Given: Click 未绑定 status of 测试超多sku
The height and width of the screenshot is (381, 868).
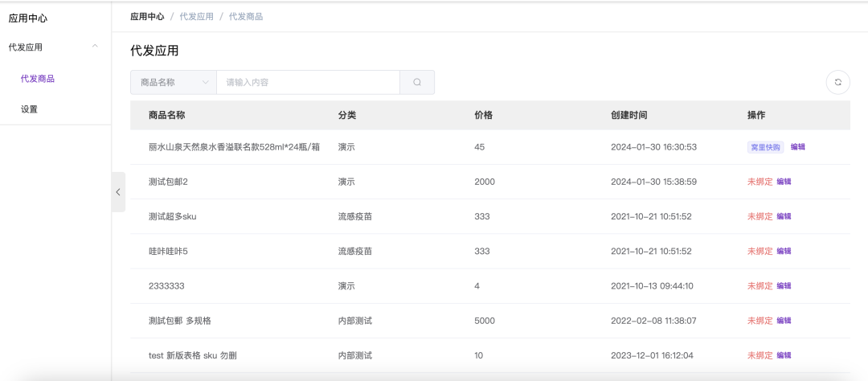Looking at the screenshot, I should click(760, 216).
